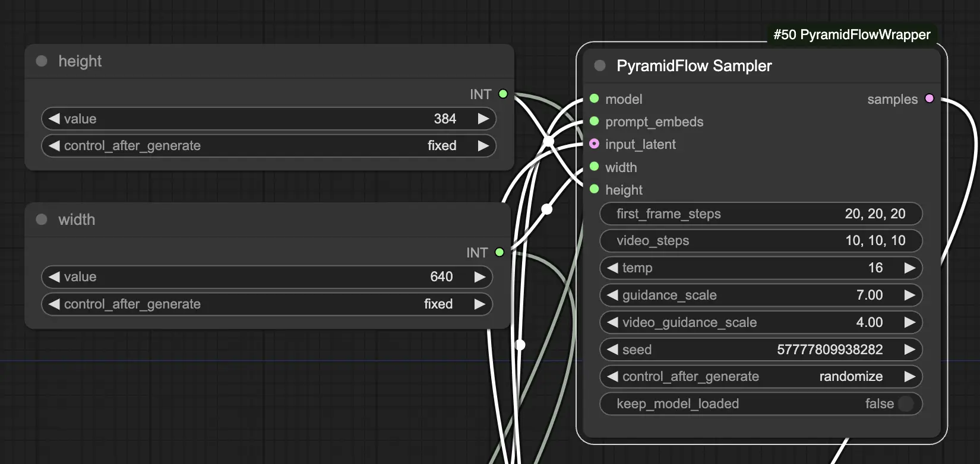Edit the video_steps field

tap(761, 240)
